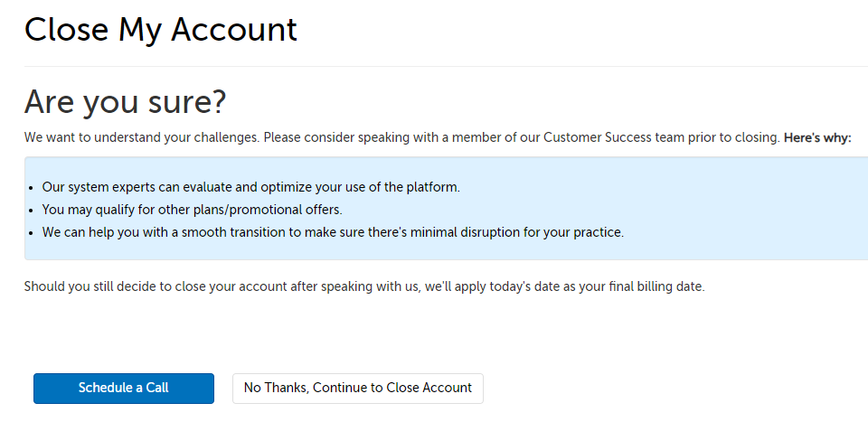Viewport: 868px width, 422px height.
Task: Click the bold Here's why: text
Action: pos(817,138)
